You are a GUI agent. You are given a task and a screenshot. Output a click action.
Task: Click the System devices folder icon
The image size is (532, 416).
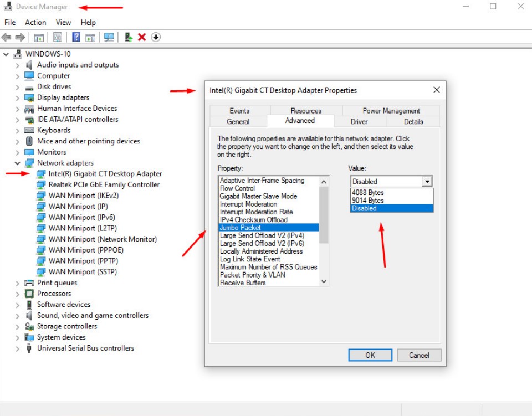(x=29, y=337)
